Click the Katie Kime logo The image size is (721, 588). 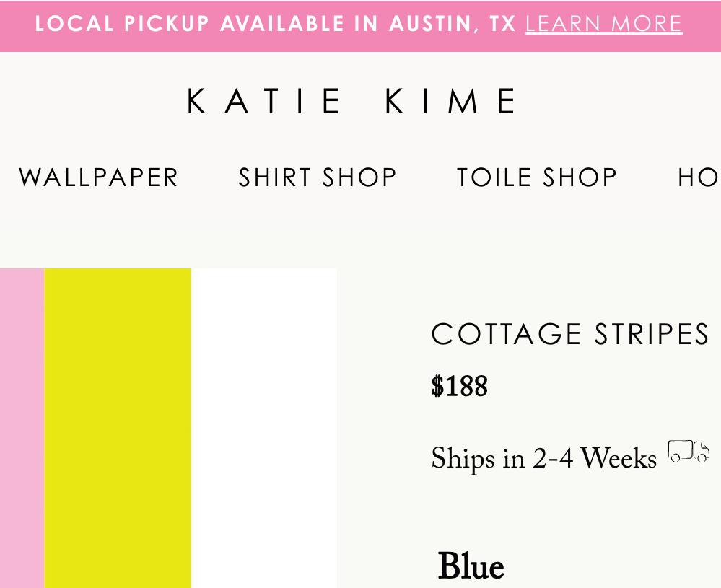[x=352, y=101]
